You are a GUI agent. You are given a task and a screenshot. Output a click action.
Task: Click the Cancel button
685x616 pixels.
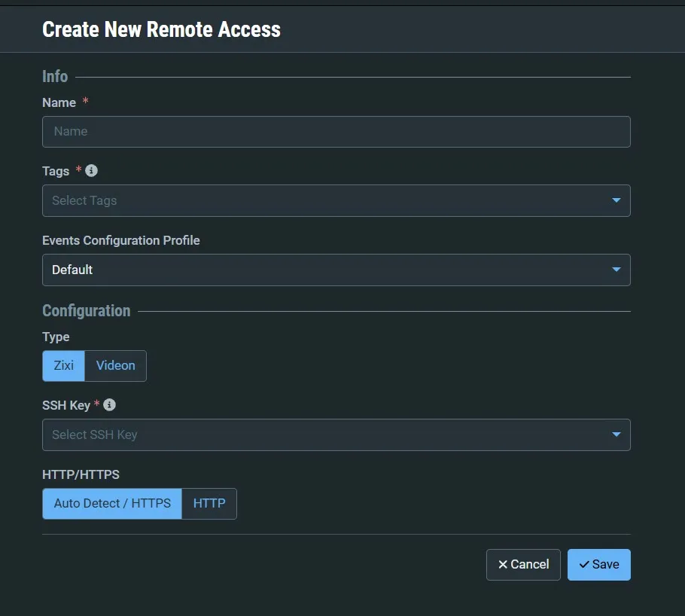click(x=523, y=564)
